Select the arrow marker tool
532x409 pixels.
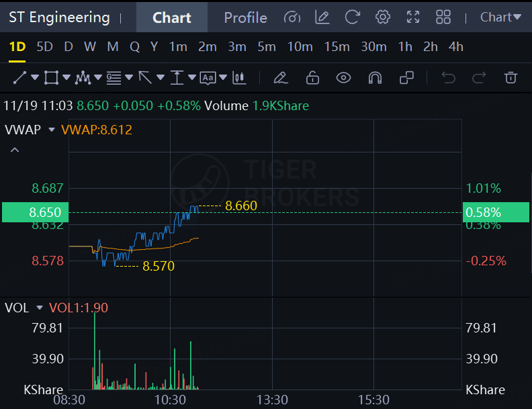point(145,78)
